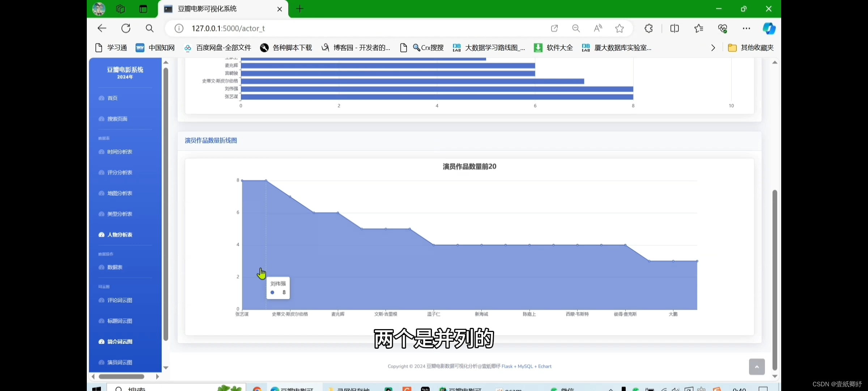
Task: Click the 演员作品数量折线图 card heading
Action: point(211,140)
